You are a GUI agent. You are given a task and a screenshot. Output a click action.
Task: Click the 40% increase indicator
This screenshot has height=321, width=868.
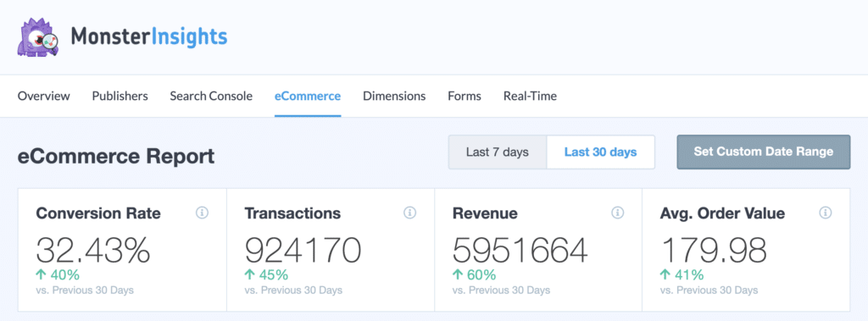point(58,274)
